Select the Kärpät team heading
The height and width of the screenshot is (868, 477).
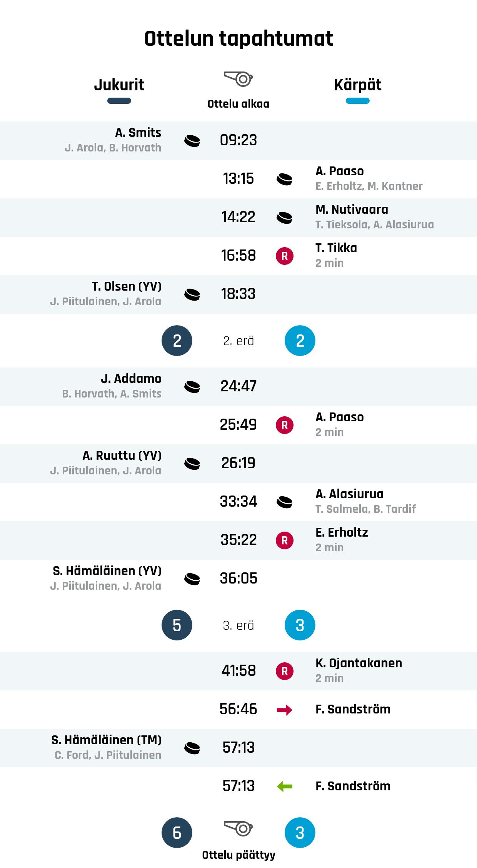pos(357,85)
